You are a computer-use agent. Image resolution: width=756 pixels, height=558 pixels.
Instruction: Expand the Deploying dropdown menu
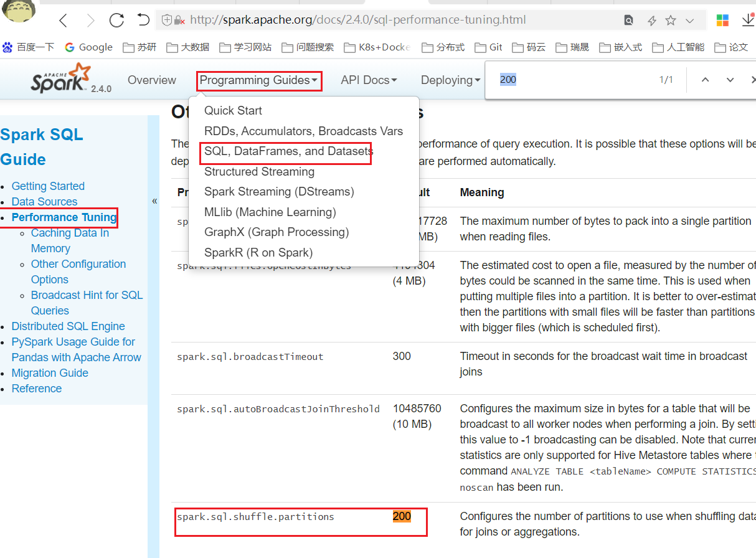[450, 80]
